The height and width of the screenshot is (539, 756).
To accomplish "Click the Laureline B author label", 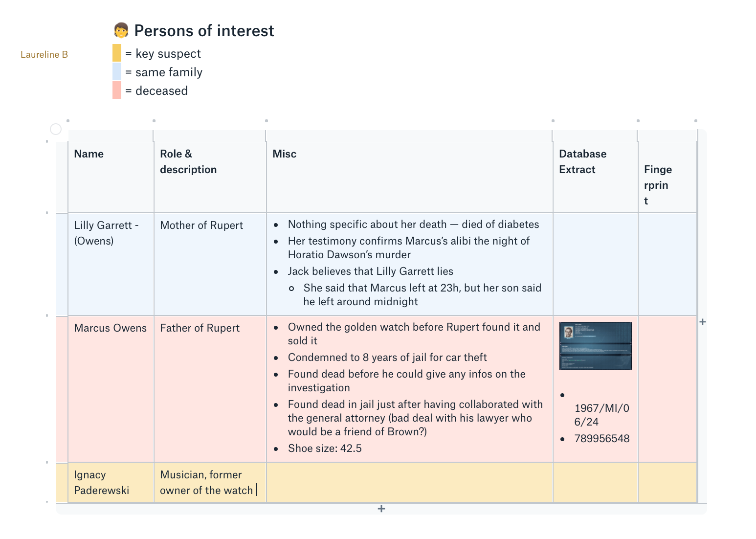I will 44,55.
